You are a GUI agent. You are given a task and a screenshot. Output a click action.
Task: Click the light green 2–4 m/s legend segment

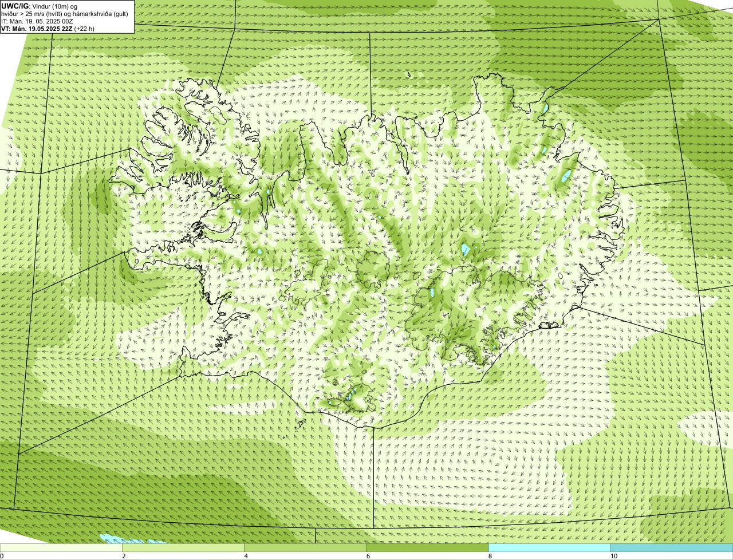pyautogui.click(x=183, y=548)
